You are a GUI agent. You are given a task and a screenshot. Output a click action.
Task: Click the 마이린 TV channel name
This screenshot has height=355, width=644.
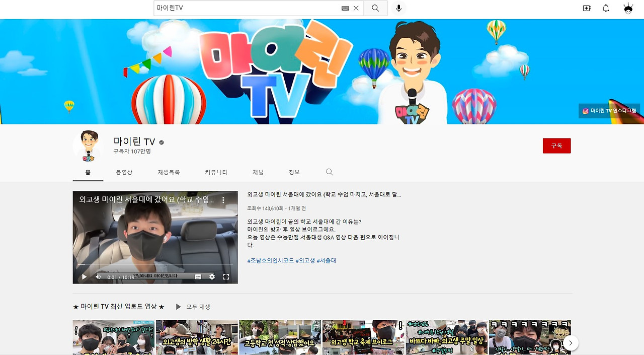(x=134, y=141)
